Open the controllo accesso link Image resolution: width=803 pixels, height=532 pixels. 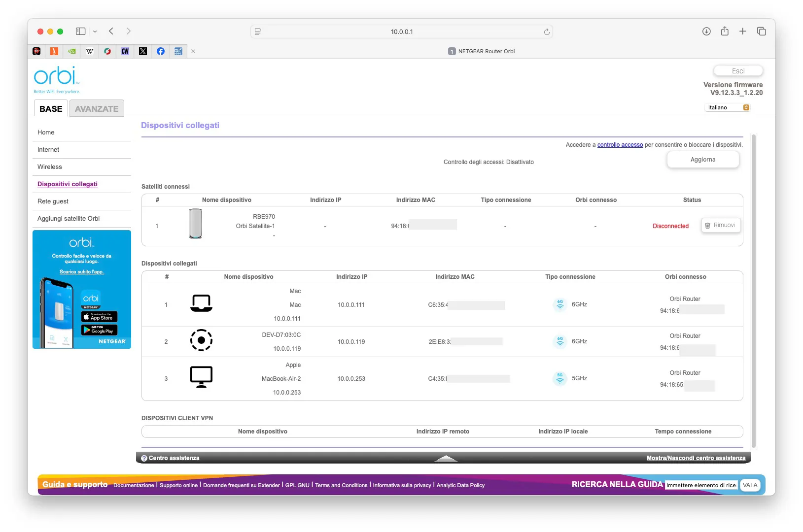click(620, 145)
